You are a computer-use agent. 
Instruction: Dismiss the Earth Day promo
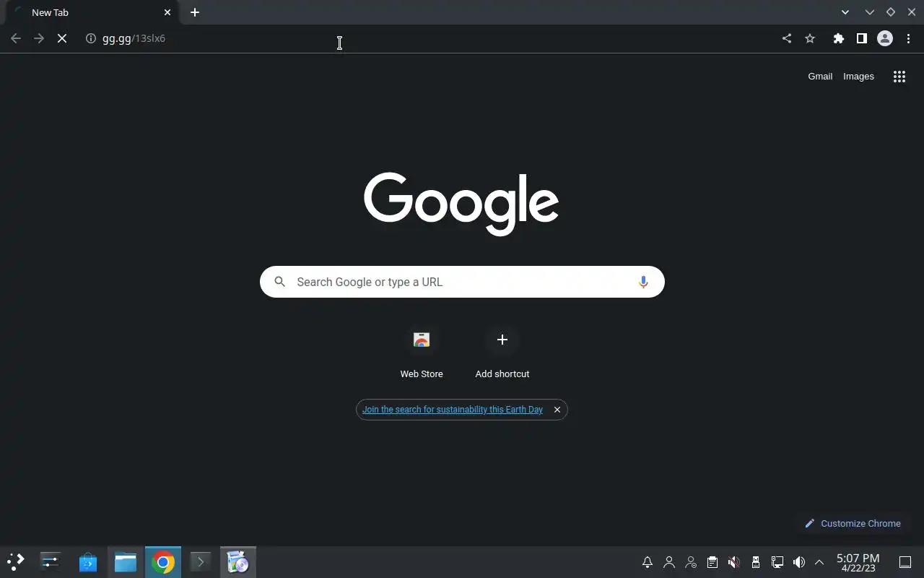[x=557, y=410]
